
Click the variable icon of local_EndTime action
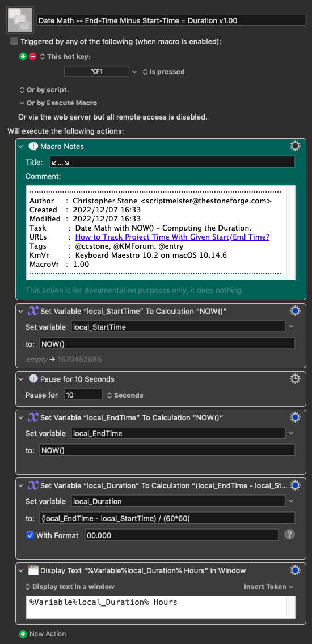pos(33,417)
